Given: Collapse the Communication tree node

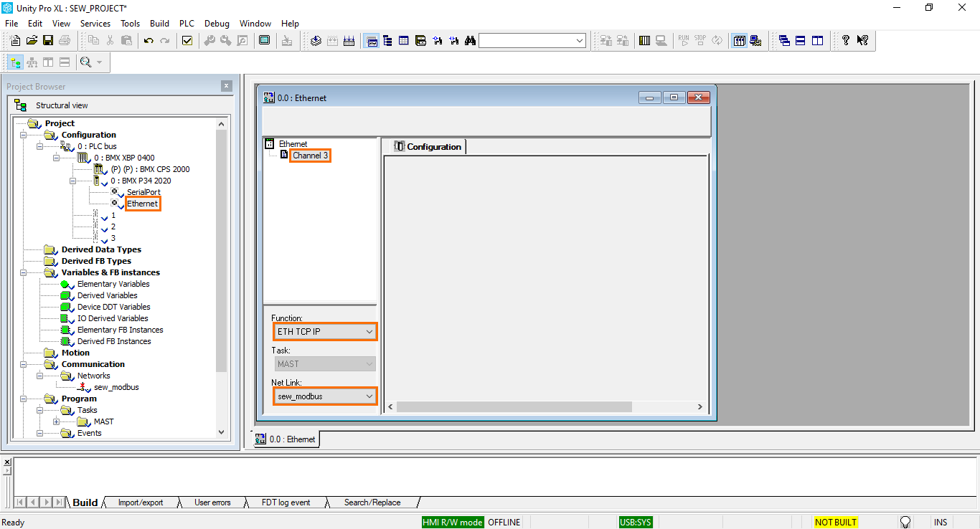Looking at the screenshot, I should 23,364.
